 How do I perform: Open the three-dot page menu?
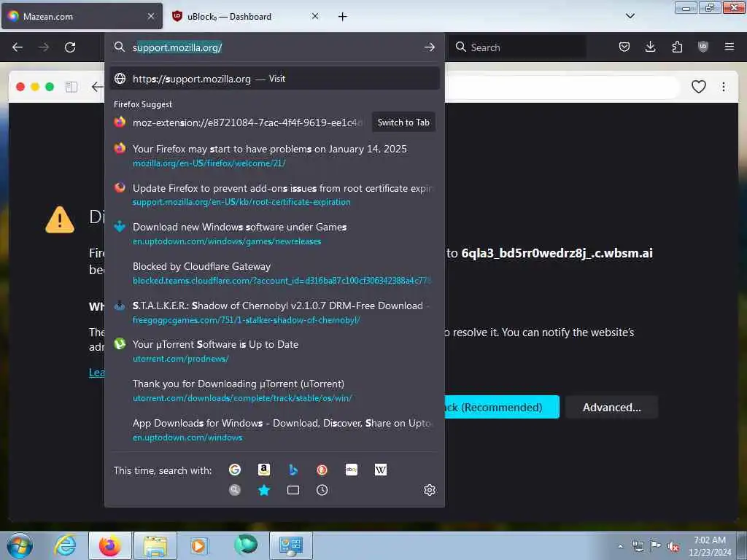click(x=724, y=87)
